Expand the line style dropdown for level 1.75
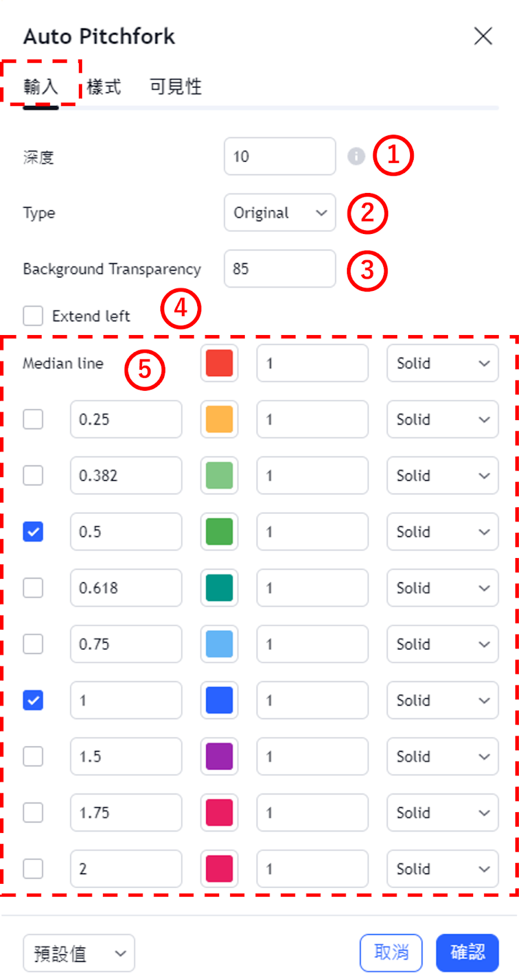 [442, 813]
